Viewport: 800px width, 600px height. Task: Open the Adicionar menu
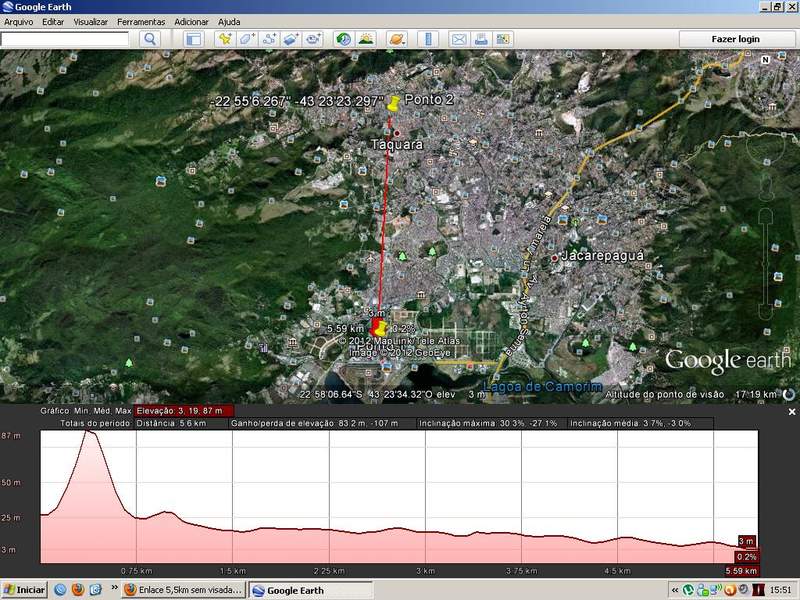tap(191, 22)
